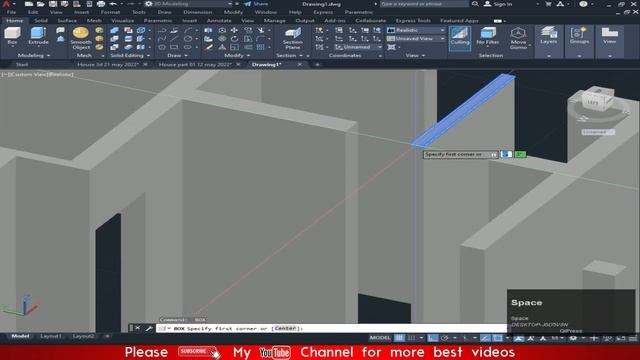The width and height of the screenshot is (640, 360).
Task: Open the 3D Modeling workspace dropdown
Action: coord(189,4)
